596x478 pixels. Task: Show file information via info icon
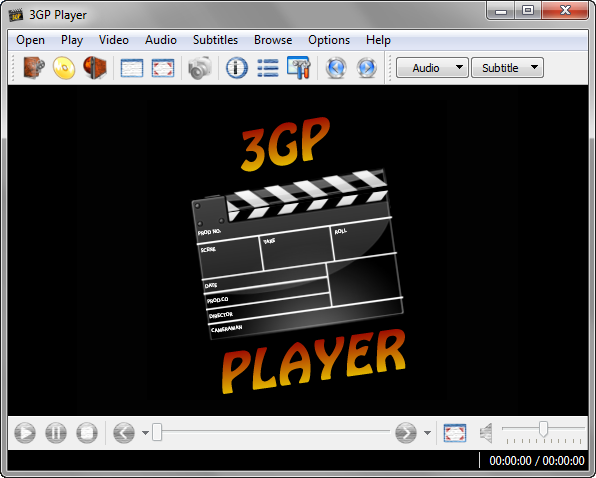[237, 68]
